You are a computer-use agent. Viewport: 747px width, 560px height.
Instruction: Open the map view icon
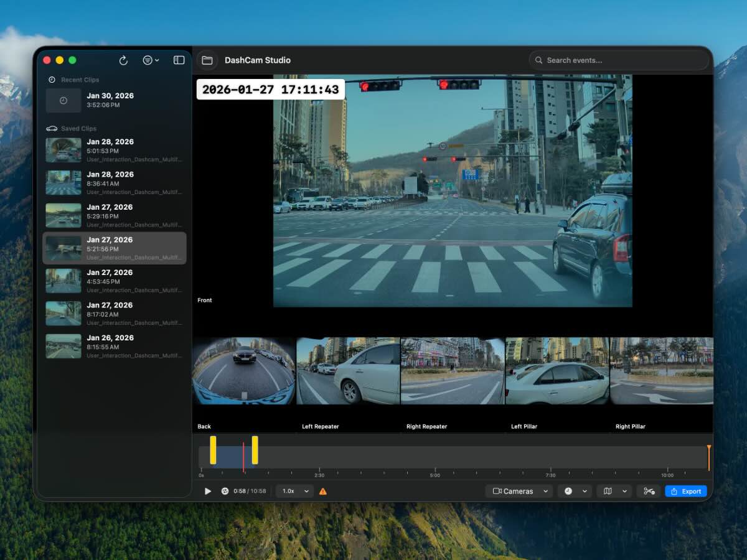click(608, 491)
